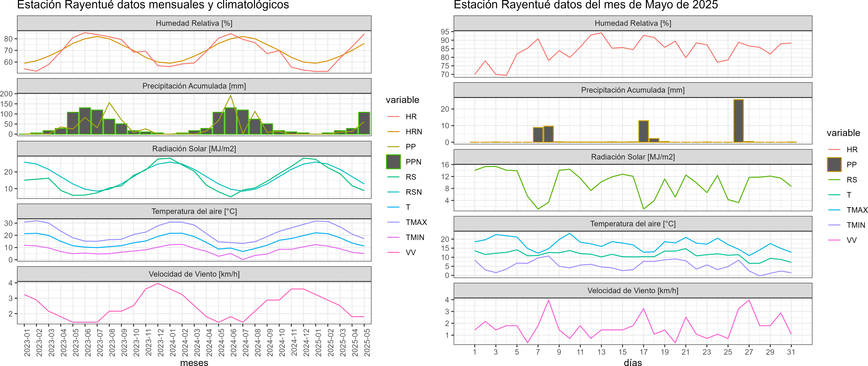This screenshot has width=868, height=366.
Task: Click the '2024-12' month tick label
Action: [x=306, y=342]
